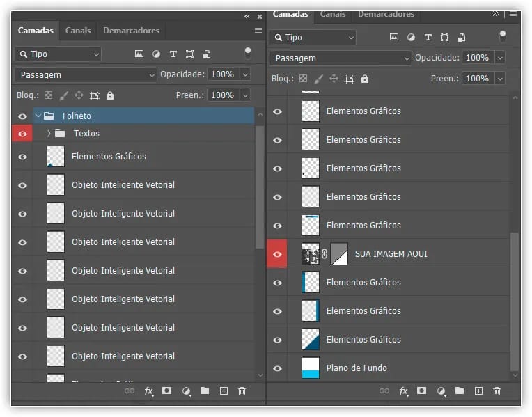Switch to the Canais tab in the left panel
This screenshot has width=532, height=417.
point(78,31)
